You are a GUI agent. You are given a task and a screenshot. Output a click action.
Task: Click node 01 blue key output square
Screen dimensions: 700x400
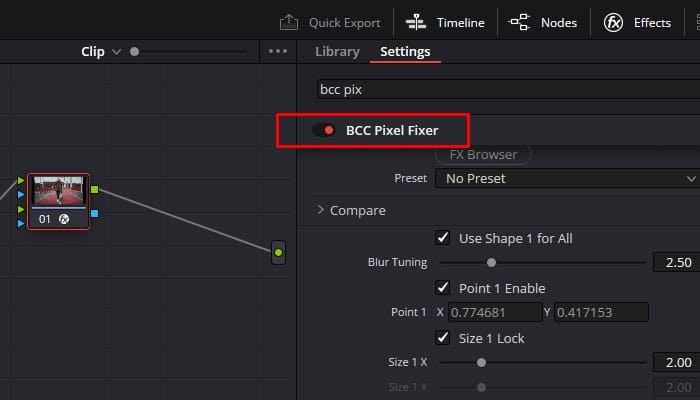95,214
